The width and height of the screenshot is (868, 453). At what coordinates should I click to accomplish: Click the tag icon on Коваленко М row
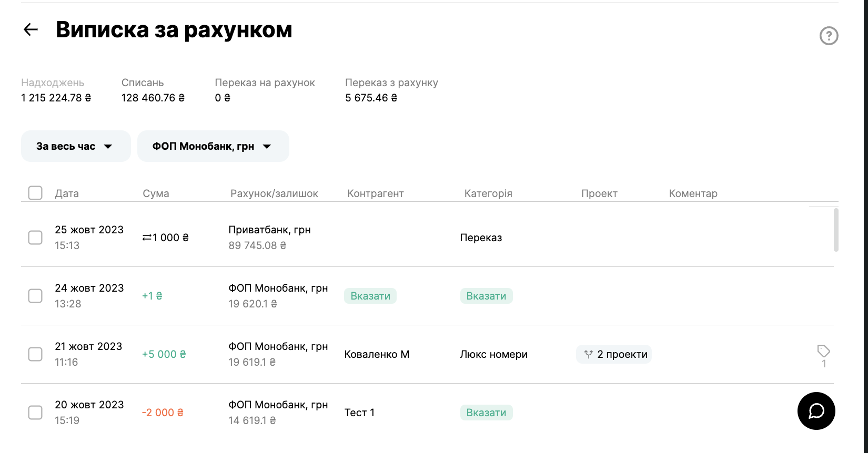[x=824, y=351]
